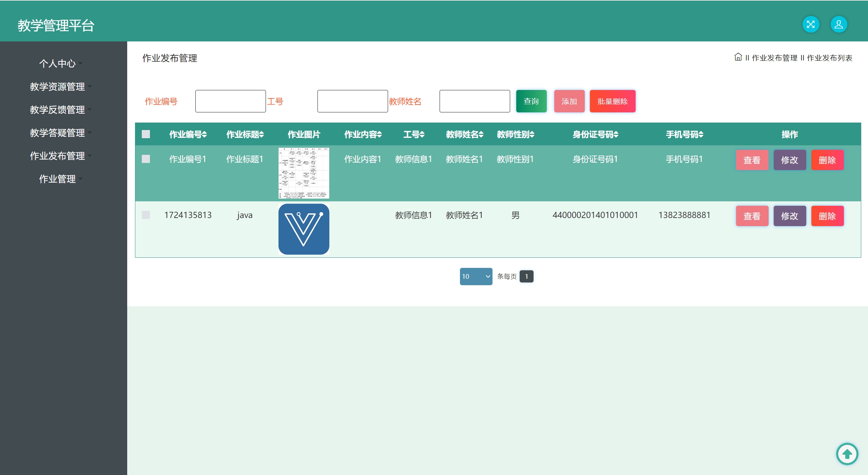
Task: Expand the 教学资源管理 sidebar menu
Action: (x=58, y=87)
